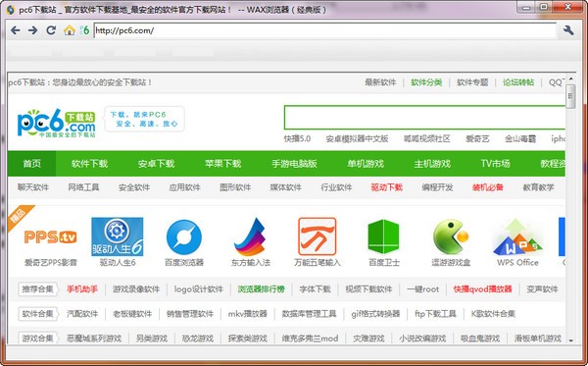Open the TV市场 navigation tab
Viewport: 588px width, 366px height.
[495, 164]
